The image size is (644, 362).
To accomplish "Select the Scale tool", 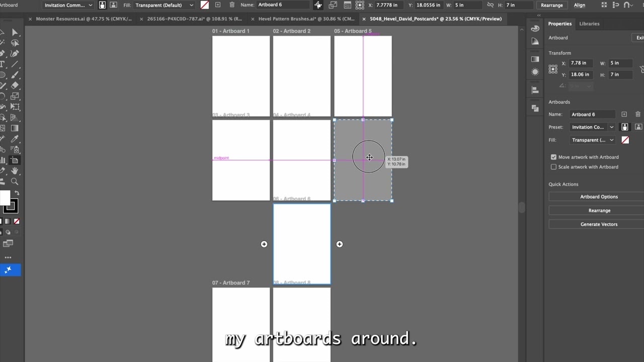I will pos(15,96).
